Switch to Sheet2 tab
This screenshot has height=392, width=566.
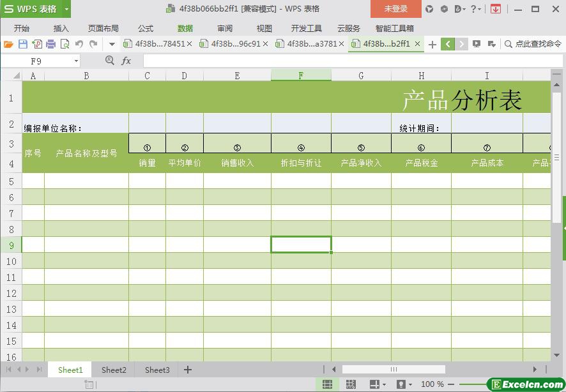[x=114, y=370]
